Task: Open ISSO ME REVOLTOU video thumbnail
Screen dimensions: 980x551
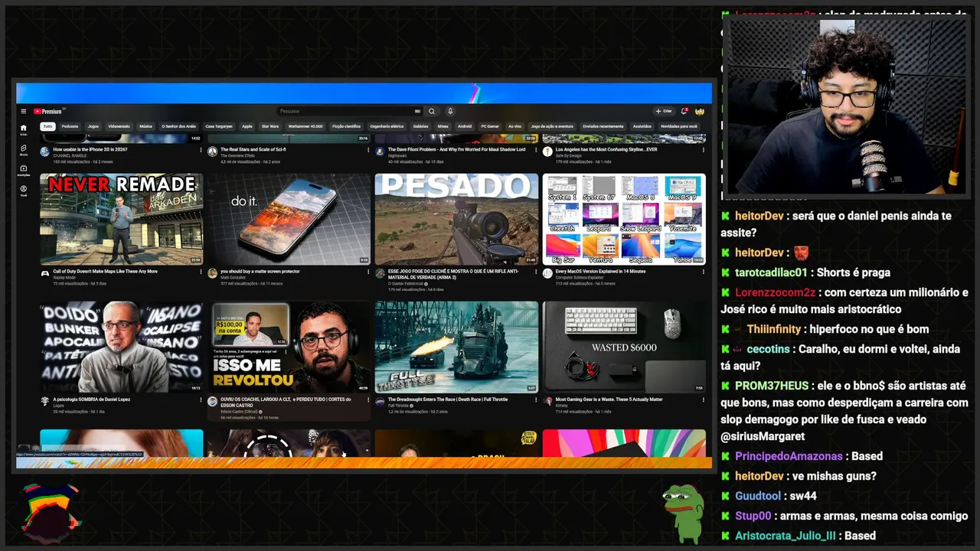Action: [x=289, y=347]
